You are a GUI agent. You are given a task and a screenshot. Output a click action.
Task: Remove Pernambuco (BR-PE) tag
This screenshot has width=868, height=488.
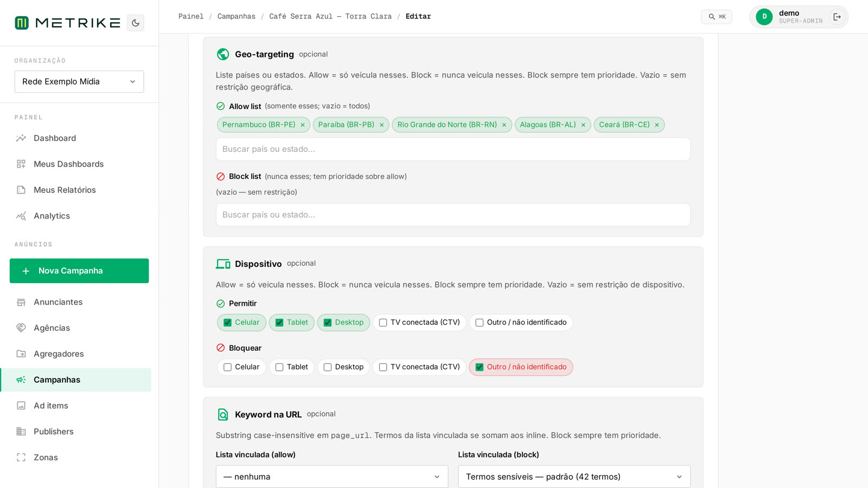click(x=303, y=125)
